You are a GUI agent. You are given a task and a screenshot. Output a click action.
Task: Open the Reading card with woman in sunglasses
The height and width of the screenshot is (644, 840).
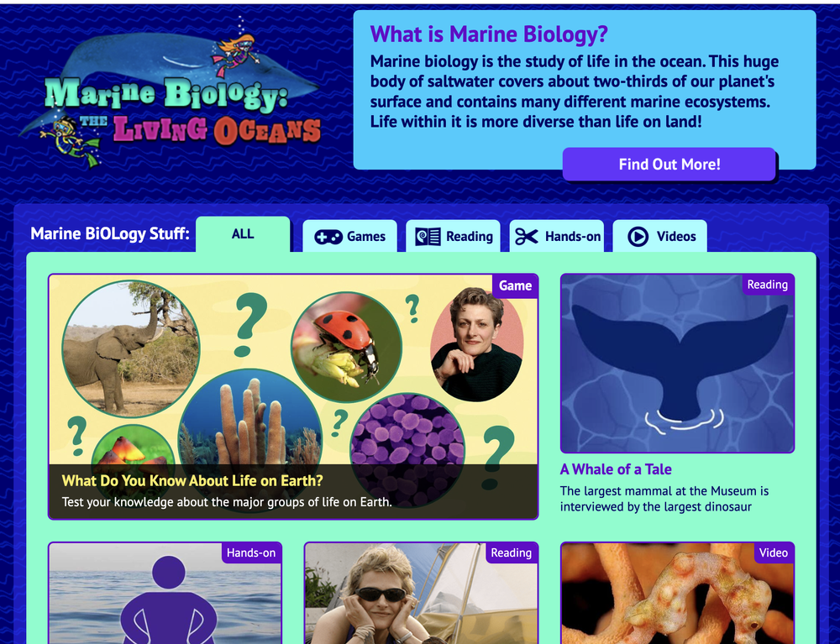coord(421,593)
